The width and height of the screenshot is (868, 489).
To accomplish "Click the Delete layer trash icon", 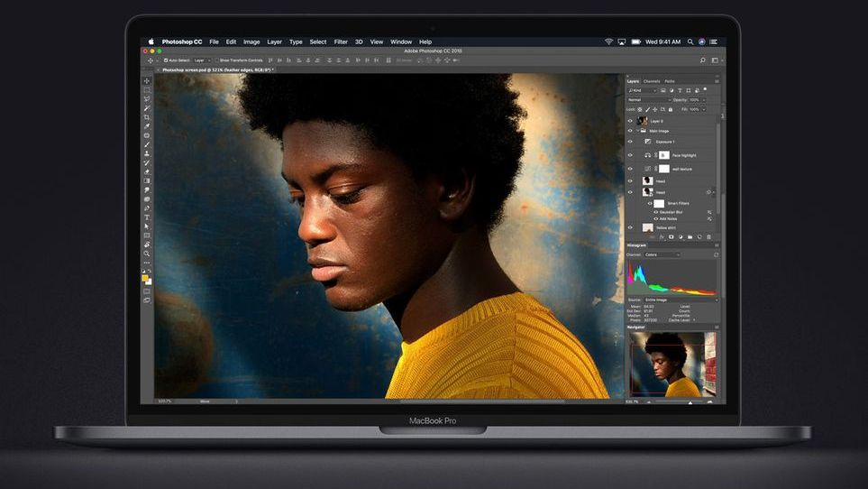I will pos(708,237).
